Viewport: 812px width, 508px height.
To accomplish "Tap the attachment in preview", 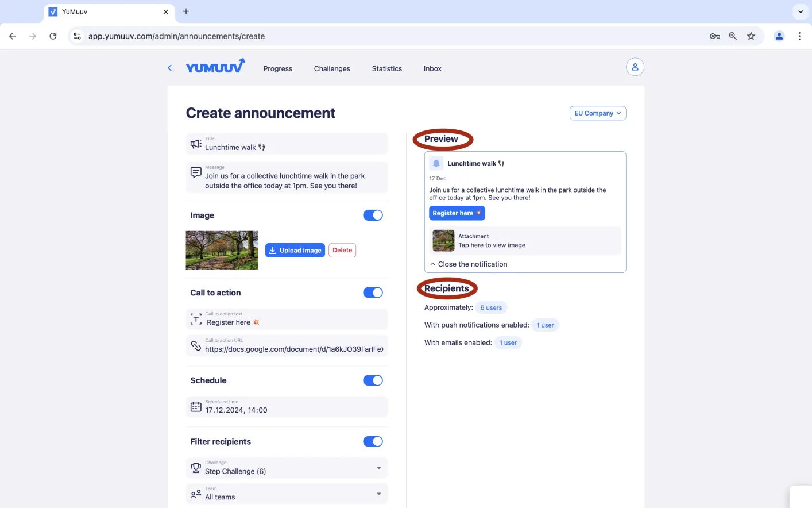I will point(525,241).
